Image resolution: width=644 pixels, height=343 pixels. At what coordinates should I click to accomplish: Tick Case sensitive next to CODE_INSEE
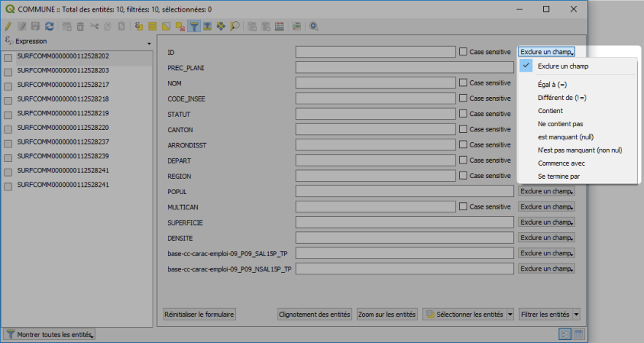point(463,98)
